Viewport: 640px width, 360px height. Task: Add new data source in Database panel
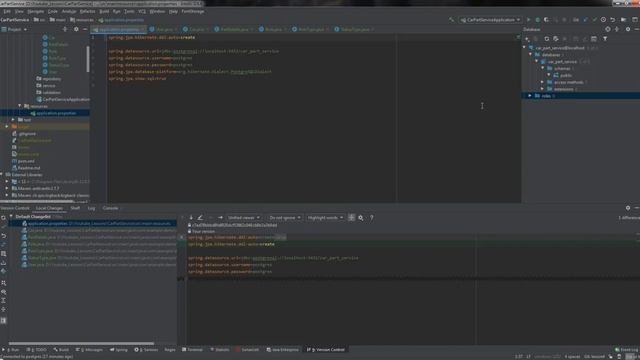click(527, 39)
